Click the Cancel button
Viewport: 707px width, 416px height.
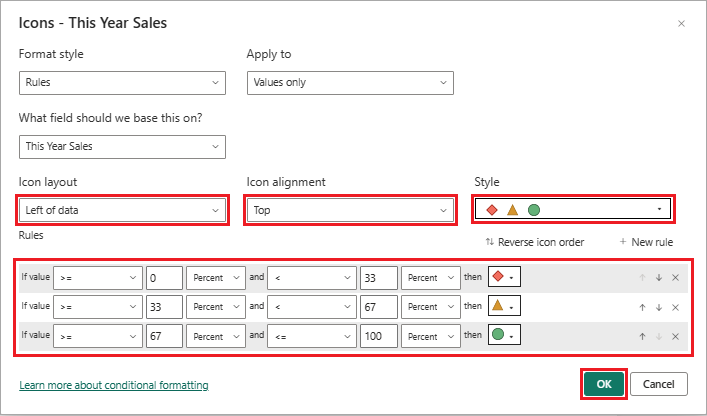tap(659, 384)
